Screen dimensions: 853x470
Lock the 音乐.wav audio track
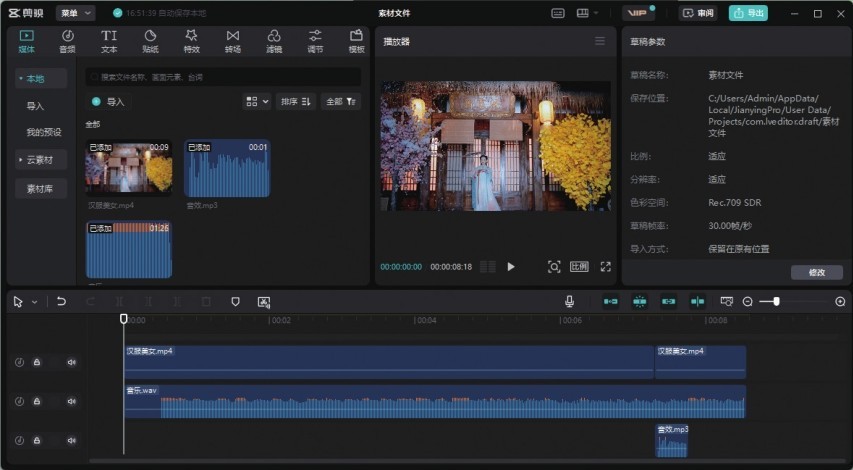[37, 401]
